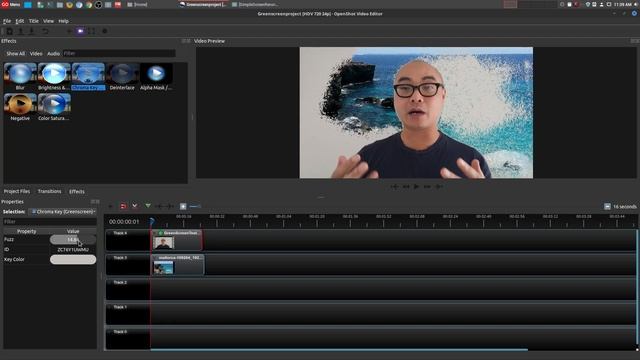This screenshot has height=360, width=640.
Task: Click the Previous Marker icon
Action: pyautogui.click(x=160, y=206)
